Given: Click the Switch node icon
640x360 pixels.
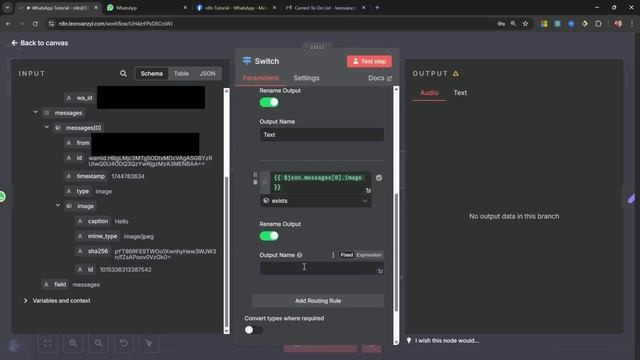Looking at the screenshot, I should (247, 61).
